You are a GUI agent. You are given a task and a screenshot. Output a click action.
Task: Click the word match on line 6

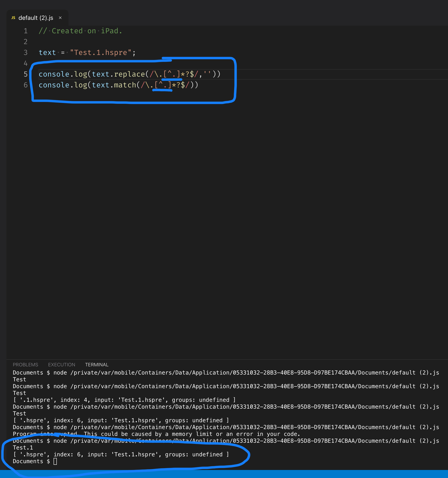125,85
